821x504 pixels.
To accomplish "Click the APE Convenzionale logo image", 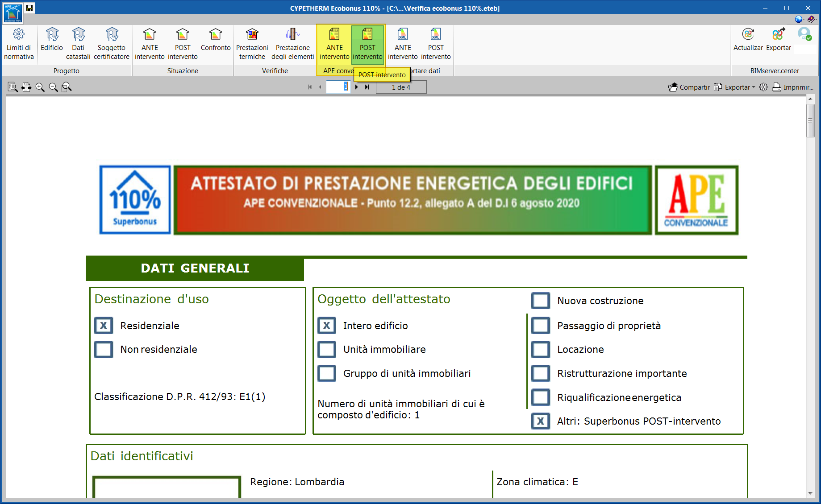I will click(x=696, y=200).
